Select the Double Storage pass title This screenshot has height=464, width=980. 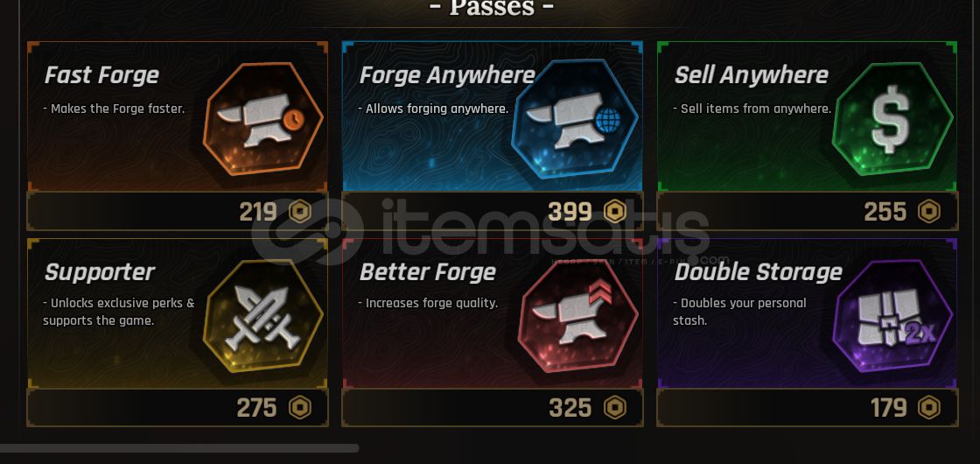(758, 272)
